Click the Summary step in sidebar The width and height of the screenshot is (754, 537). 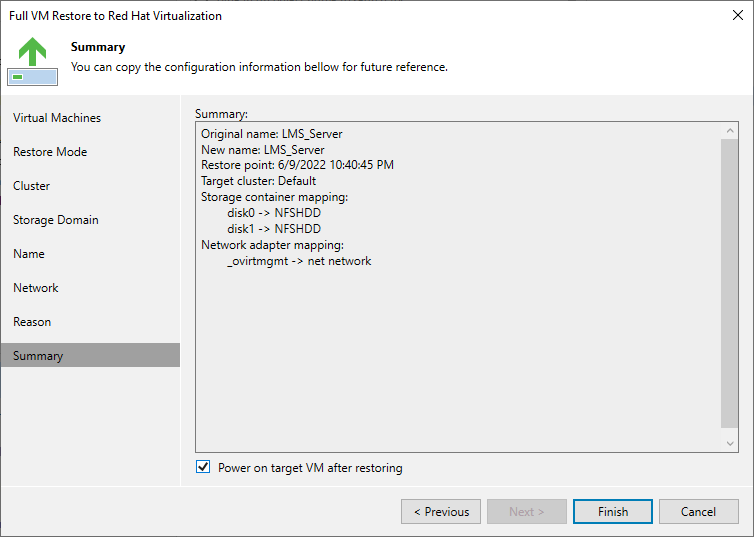pos(38,356)
